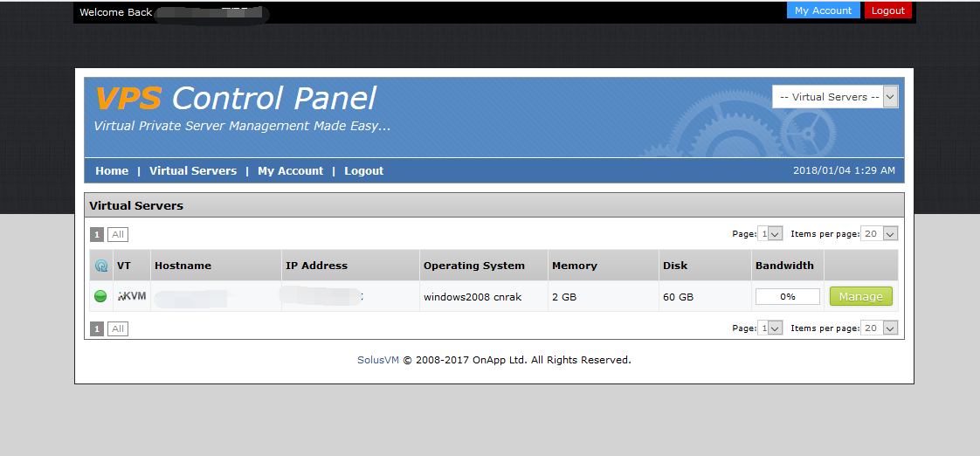Image resolution: width=980 pixels, height=456 pixels.
Task: Select page 1 button above the table
Action: [x=97, y=235]
